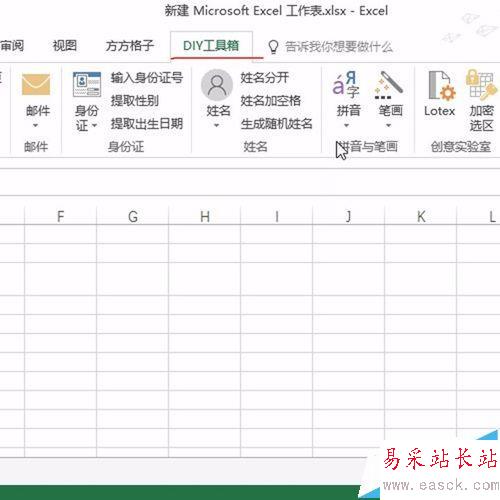Click 提取性别 button

coord(135,101)
